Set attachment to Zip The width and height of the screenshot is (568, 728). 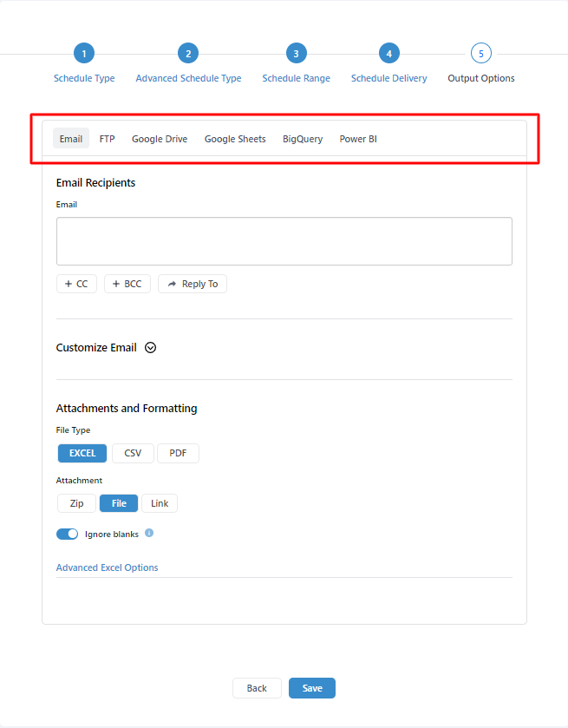[x=76, y=503]
